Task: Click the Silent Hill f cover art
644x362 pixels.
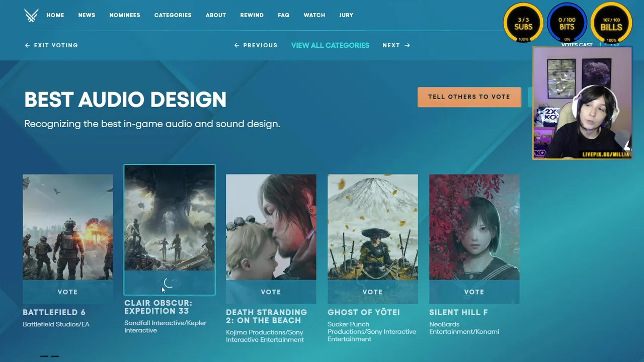Action: [474, 227]
